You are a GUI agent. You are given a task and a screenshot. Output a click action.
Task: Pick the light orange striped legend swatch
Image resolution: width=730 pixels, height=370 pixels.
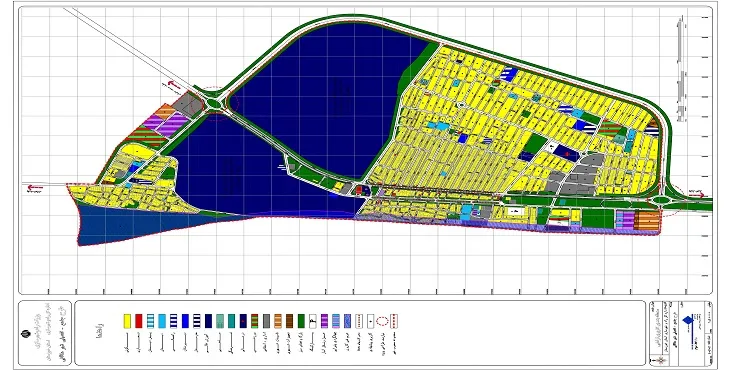click(278, 321)
